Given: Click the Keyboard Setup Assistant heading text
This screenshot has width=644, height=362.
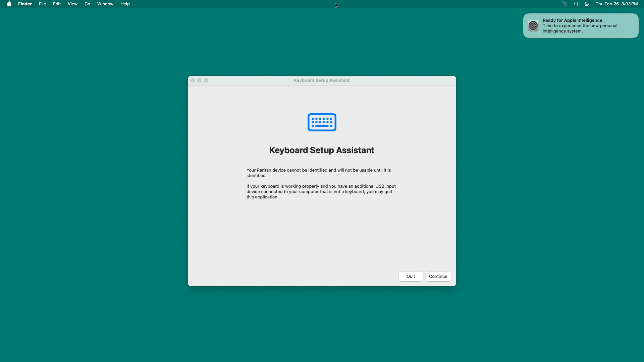Looking at the screenshot, I should point(322,150).
